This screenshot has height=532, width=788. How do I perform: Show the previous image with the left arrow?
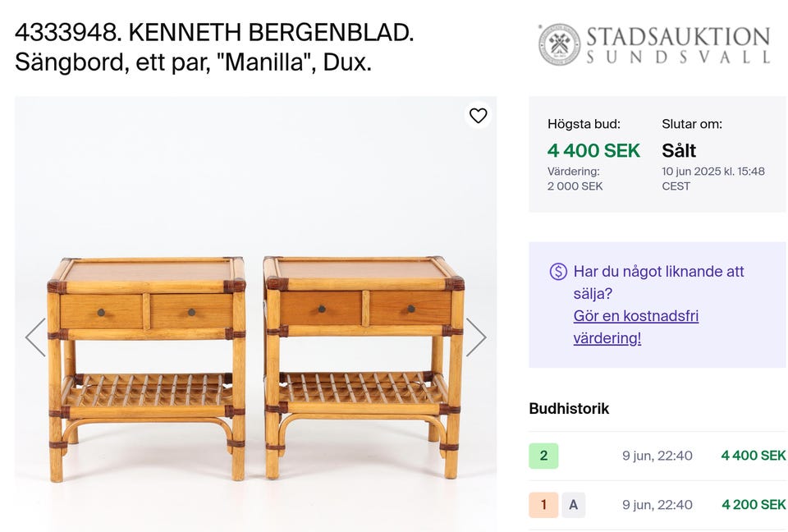click(34, 337)
